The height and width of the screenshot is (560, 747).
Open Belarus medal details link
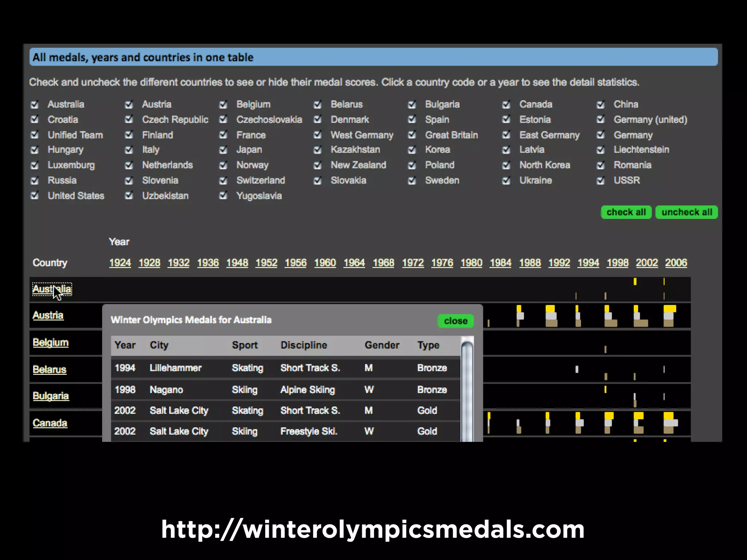point(50,370)
